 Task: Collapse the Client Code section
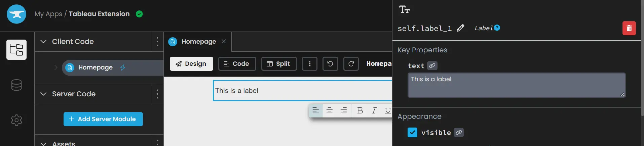click(x=43, y=42)
